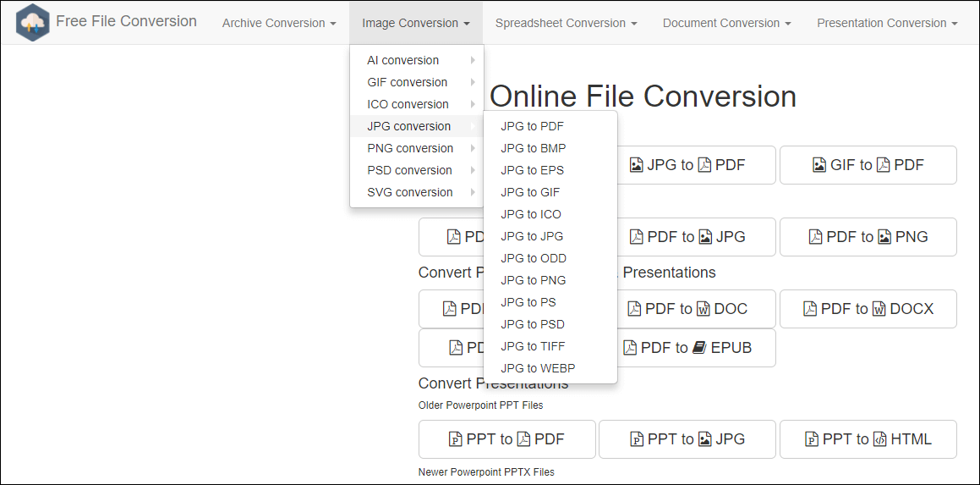Collapse the Image Conversion dropdown menu
Screen dimensions: 980x485
[x=416, y=23]
